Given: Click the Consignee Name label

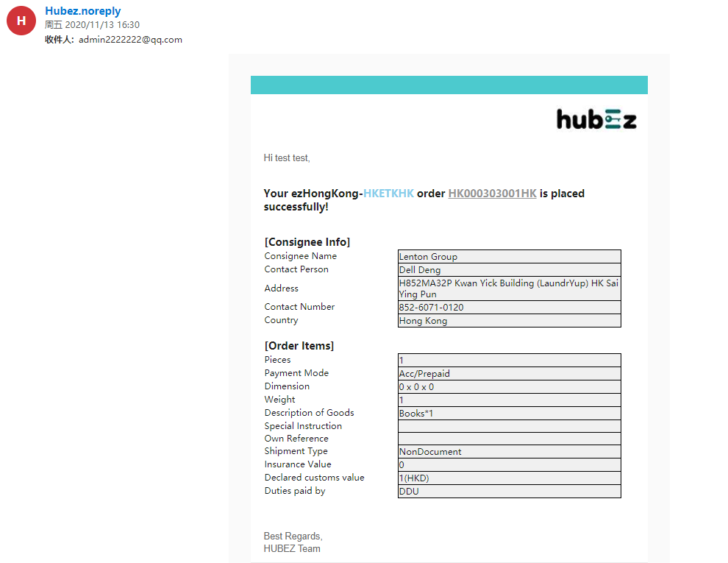Looking at the screenshot, I should [x=301, y=256].
